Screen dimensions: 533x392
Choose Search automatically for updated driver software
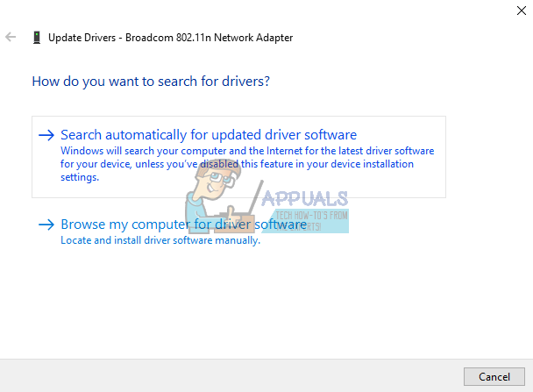[238, 157]
